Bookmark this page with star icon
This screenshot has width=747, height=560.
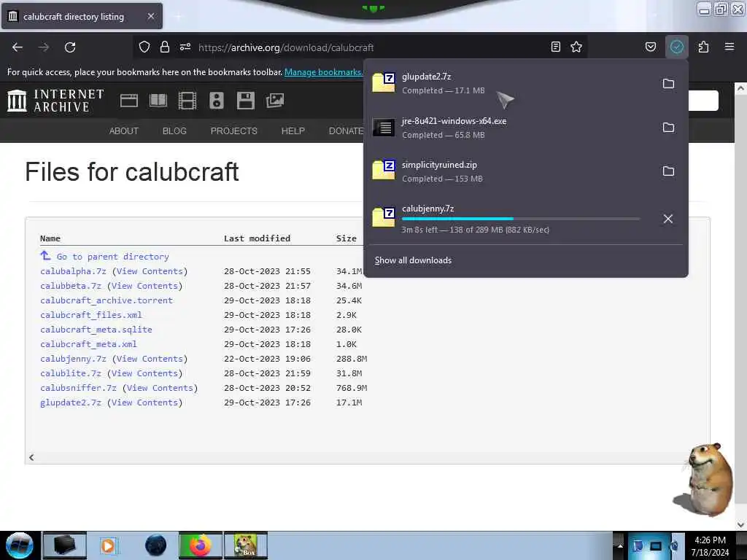576,47
